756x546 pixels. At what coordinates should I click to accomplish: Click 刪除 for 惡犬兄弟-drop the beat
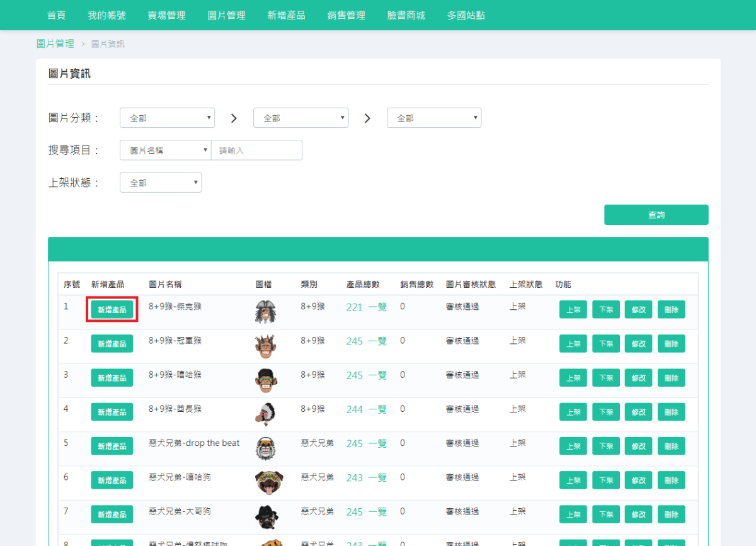coord(671,445)
